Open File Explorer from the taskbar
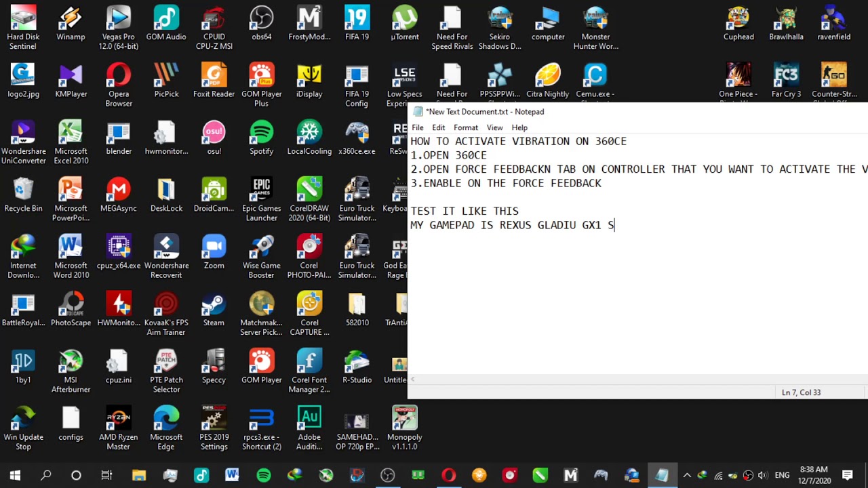Viewport: 868px width, 488px height. (139, 475)
